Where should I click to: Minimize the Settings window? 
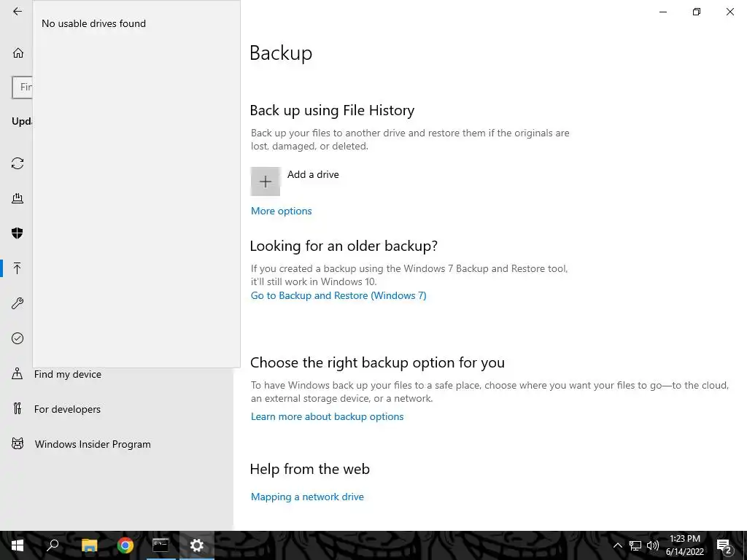click(663, 12)
